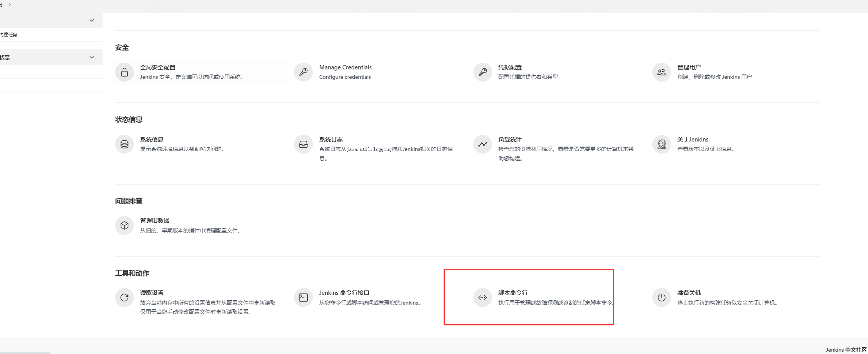868x354 pixels.
Task: Open the 脚本命令行 script console
Action: pyautogui.click(x=513, y=293)
